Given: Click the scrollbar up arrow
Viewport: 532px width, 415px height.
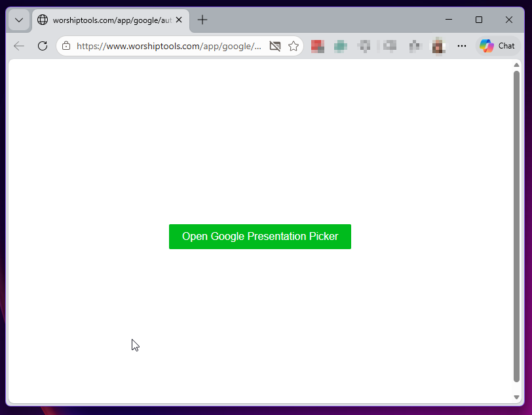Looking at the screenshot, I should click(x=516, y=65).
